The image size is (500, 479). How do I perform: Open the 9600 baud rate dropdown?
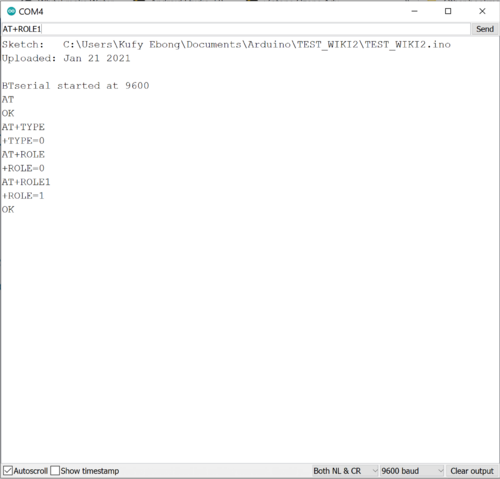412,471
